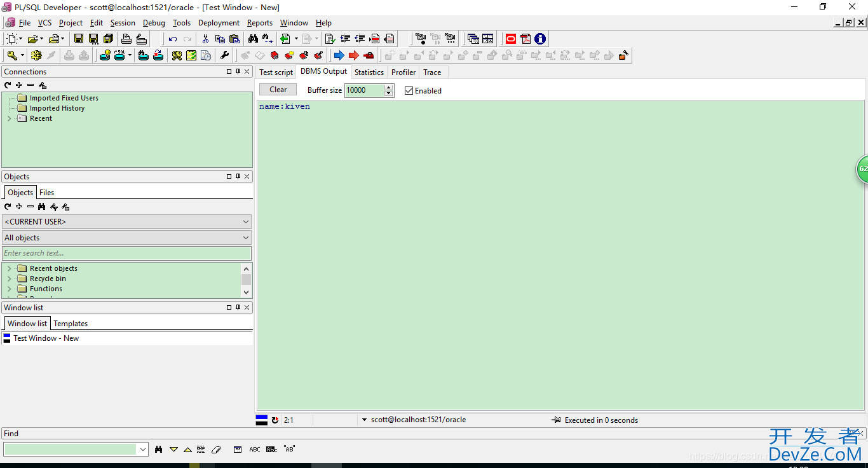Click the Paste clipboard icon

coord(234,39)
